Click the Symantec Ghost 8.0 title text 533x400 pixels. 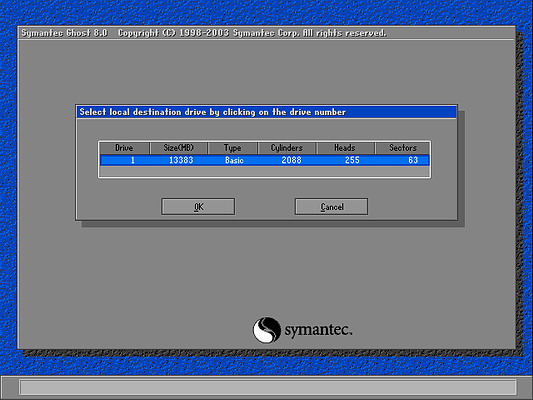click(65, 33)
